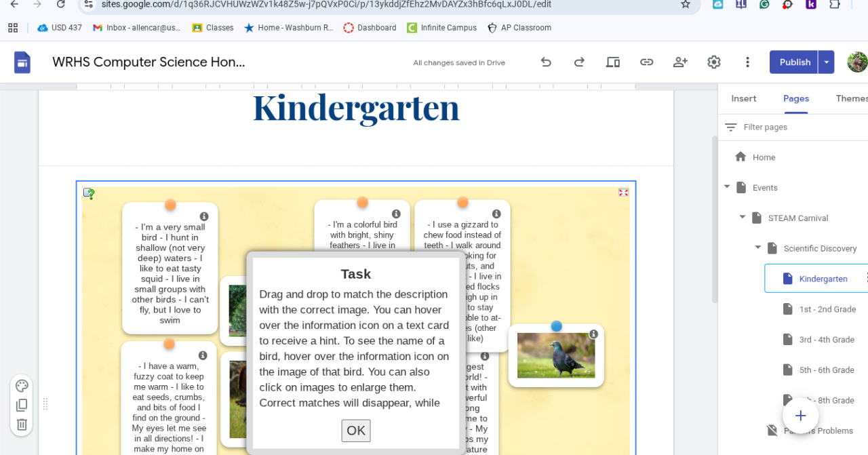Click info icon on warm fuzzy coat card
The height and width of the screenshot is (455, 868).
tap(203, 355)
